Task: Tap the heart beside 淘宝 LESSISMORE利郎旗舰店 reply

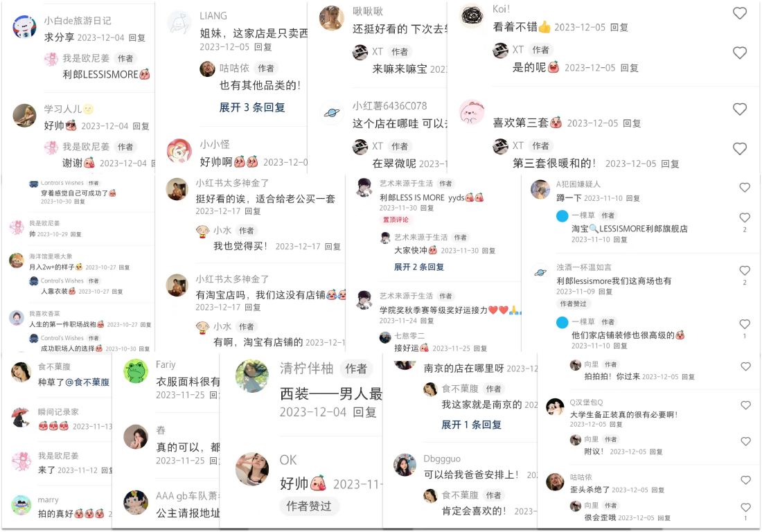Action: pyautogui.click(x=745, y=218)
